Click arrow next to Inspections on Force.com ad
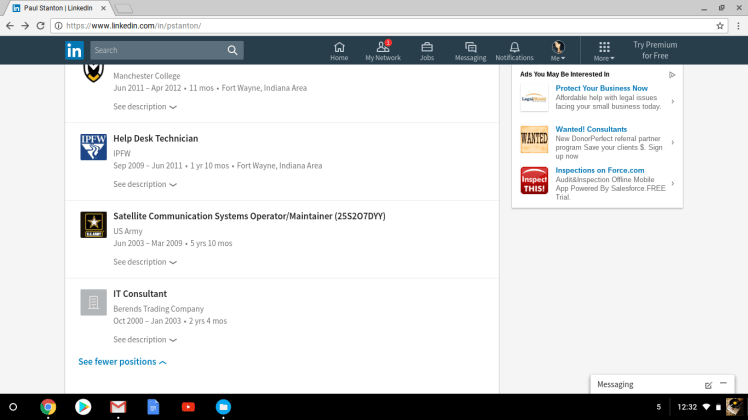The height and width of the screenshot is (420, 748). 673,183
